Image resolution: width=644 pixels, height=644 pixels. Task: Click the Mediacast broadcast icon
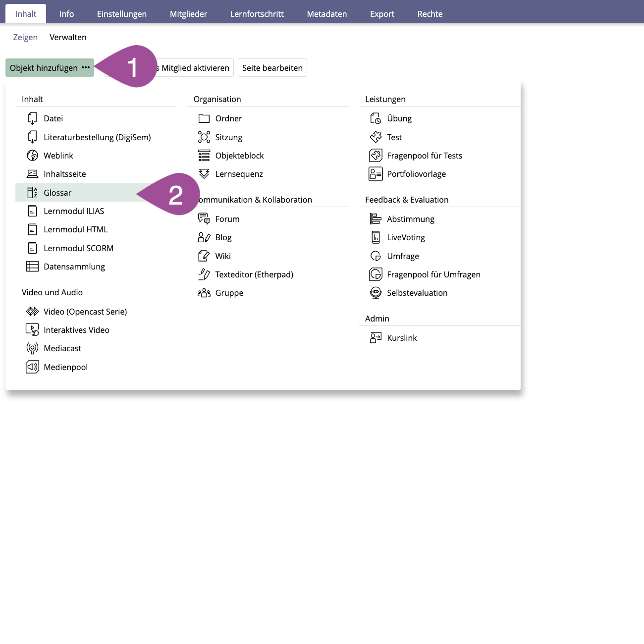coord(32,348)
